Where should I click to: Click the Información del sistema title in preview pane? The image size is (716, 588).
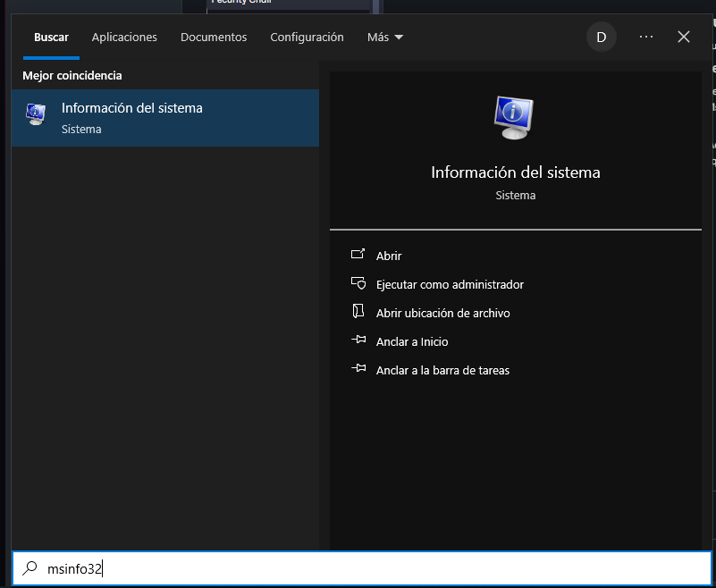pyautogui.click(x=515, y=172)
